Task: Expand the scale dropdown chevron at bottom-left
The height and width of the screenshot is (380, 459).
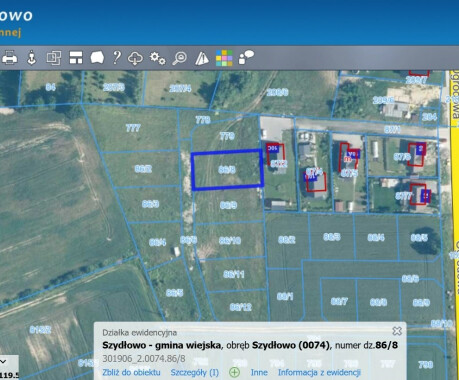Action: click(x=3, y=361)
